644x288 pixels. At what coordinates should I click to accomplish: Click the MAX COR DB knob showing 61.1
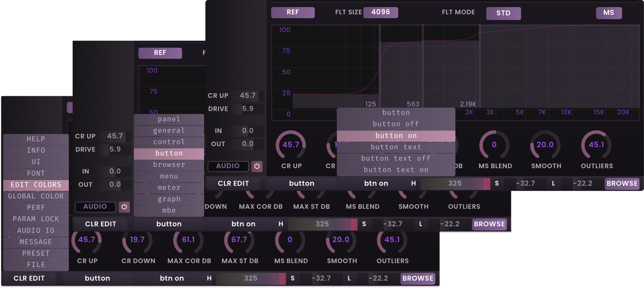pos(189,240)
